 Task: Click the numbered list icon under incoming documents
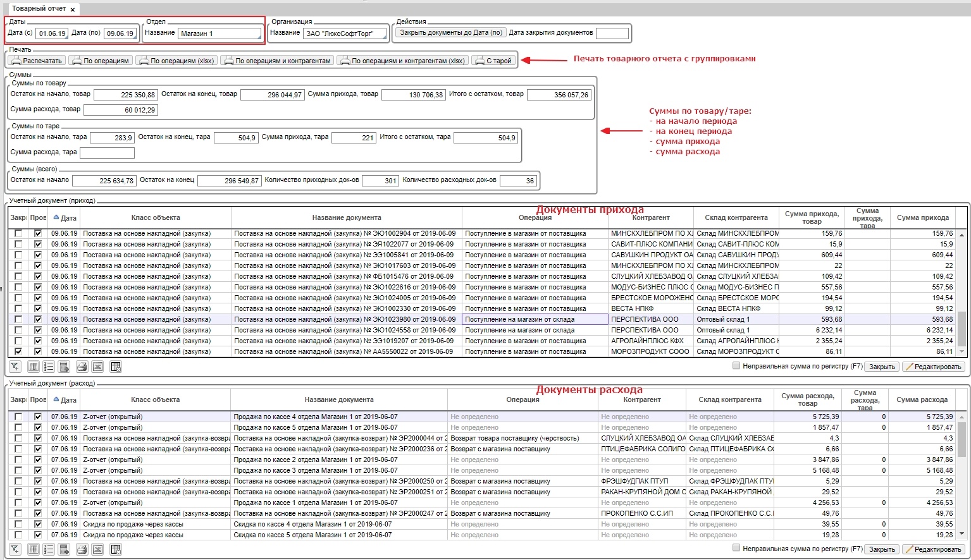pos(49,367)
